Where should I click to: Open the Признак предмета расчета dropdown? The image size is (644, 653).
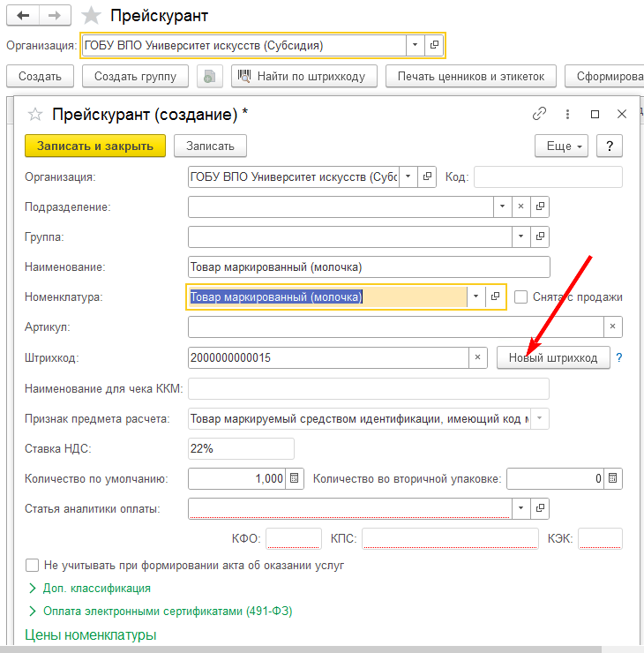[539, 418]
